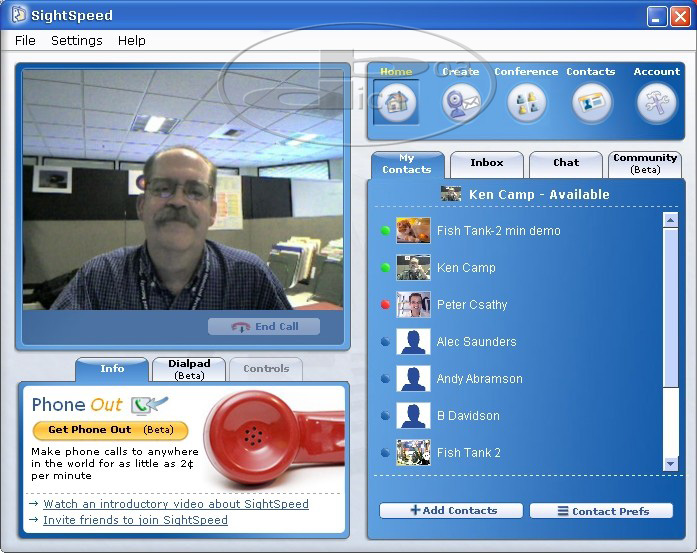Click the Create video mail icon

(461, 102)
